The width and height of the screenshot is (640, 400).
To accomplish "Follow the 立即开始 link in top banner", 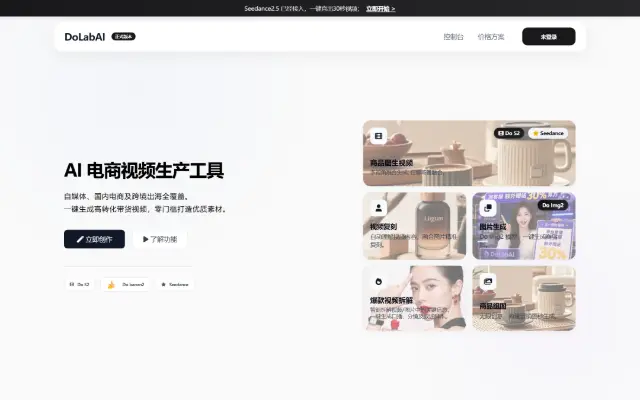I will click(x=380, y=9).
